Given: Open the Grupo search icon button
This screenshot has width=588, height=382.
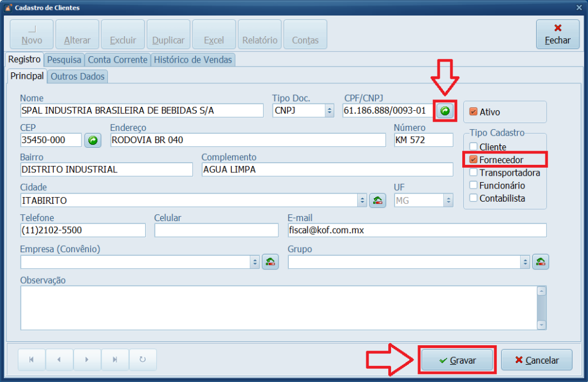Looking at the screenshot, I should [x=540, y=262].
